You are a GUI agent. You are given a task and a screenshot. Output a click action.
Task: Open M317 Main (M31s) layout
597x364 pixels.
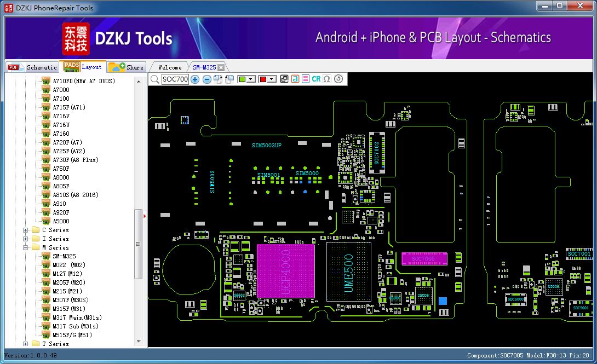(77, 317)
